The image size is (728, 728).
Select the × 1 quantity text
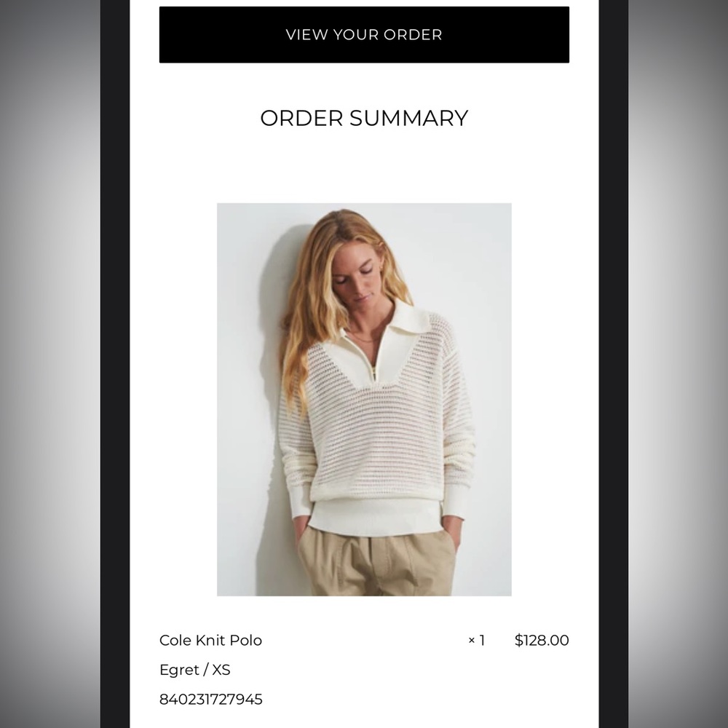[x=476, y=640]
